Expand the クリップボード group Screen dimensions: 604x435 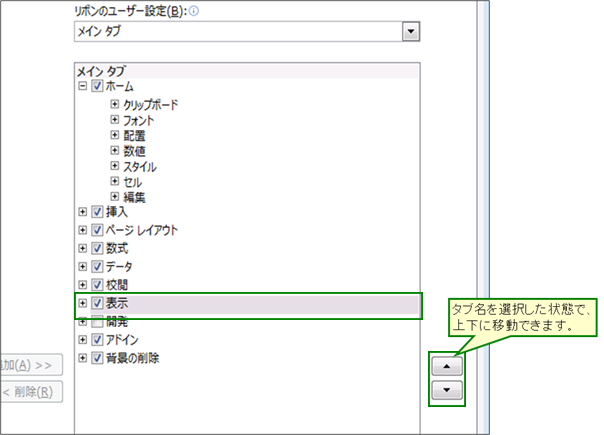click(x=115, y=104)
